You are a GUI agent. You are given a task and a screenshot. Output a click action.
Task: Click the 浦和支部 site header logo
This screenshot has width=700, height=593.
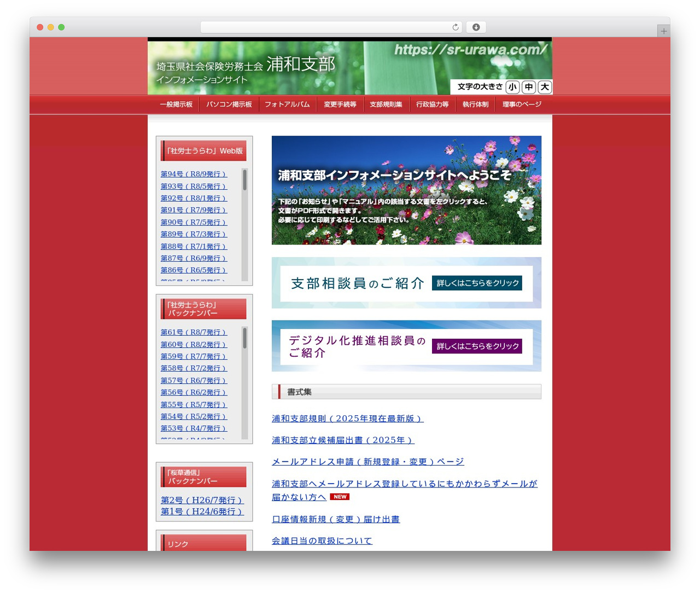(x=246, y=69)
